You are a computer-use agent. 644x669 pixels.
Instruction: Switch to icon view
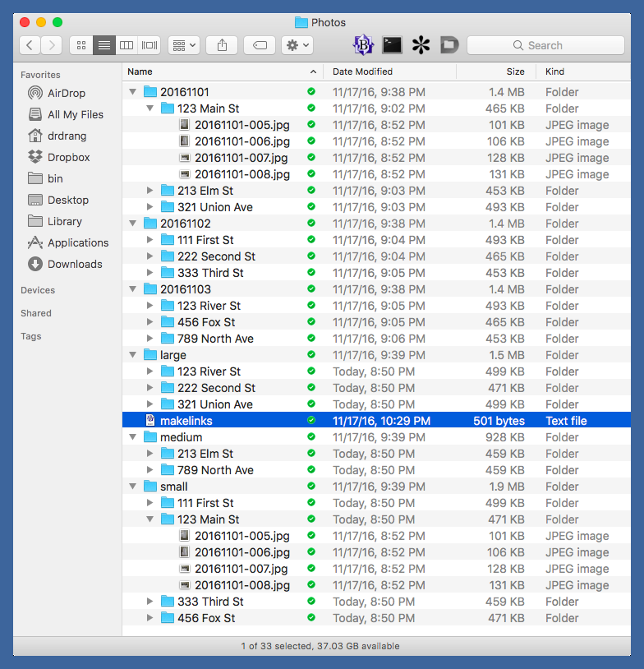(81, 45)
